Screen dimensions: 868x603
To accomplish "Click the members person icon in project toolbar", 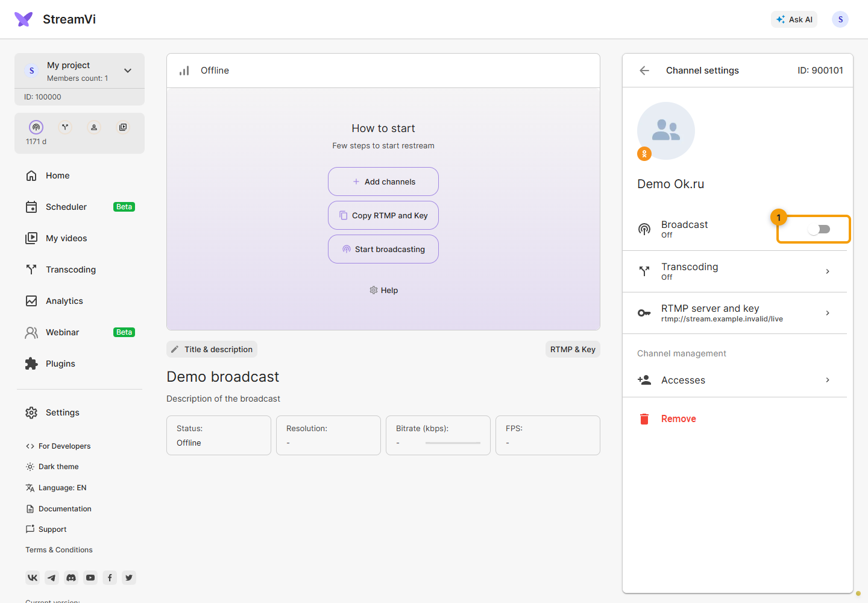I will [x=94, y=127].
